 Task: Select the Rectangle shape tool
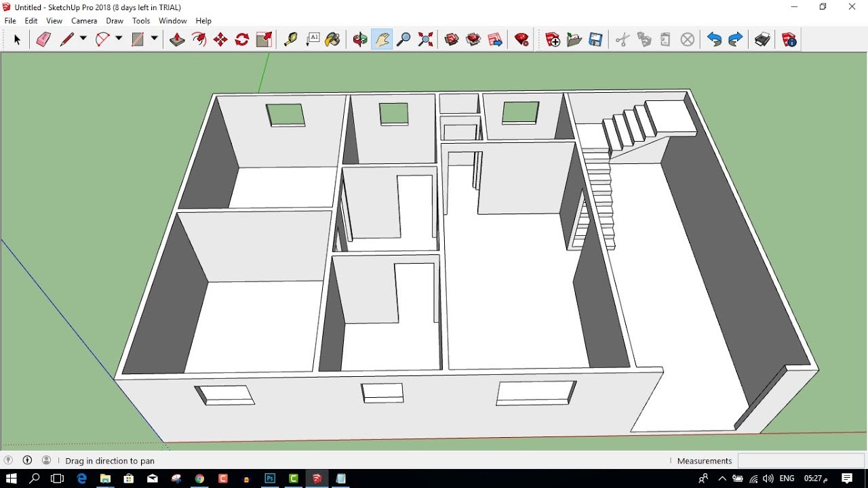coord(138,40)
